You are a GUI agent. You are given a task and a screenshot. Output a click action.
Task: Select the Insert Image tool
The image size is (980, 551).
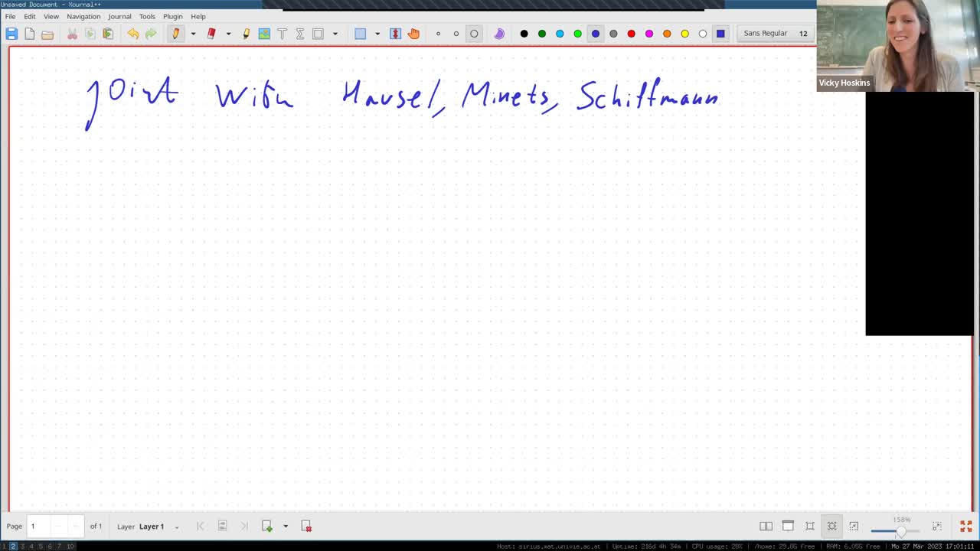[264, 34]
